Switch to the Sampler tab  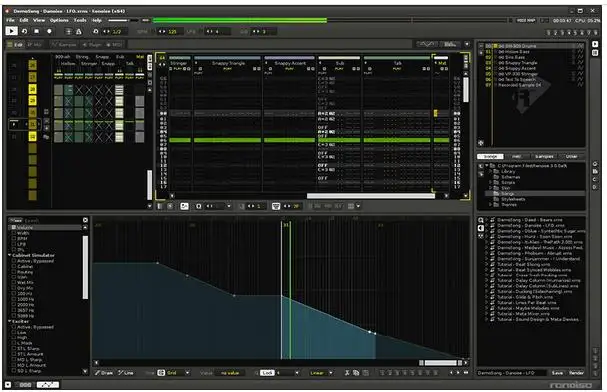click(64, 45)
